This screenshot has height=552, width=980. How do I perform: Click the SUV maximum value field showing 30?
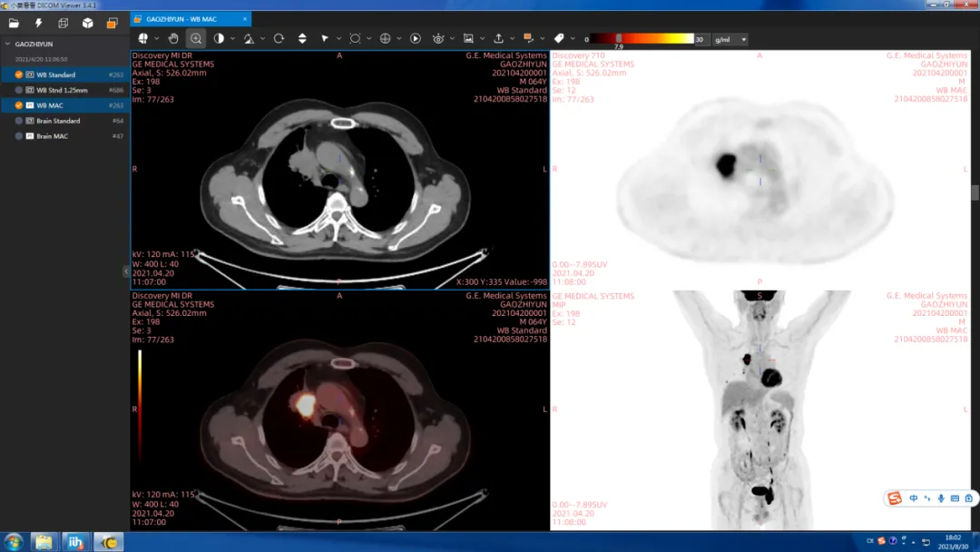pos(701,39)
